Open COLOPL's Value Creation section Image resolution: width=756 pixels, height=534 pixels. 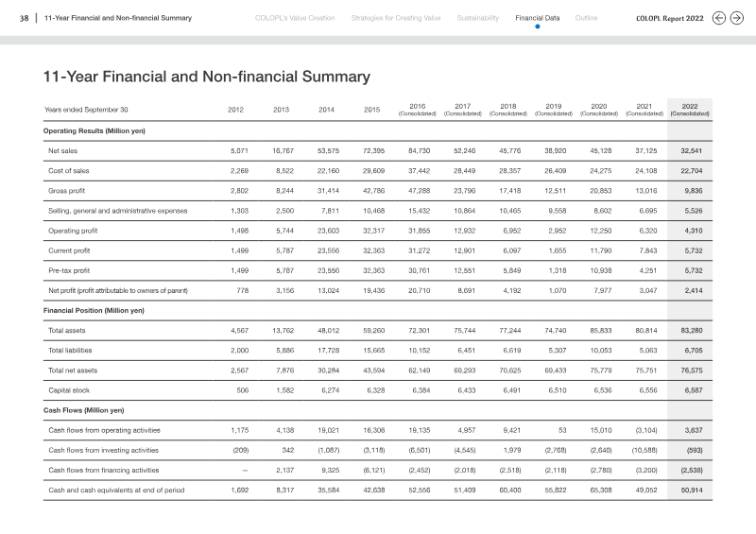pyautogui.click(x=295, y=18)
